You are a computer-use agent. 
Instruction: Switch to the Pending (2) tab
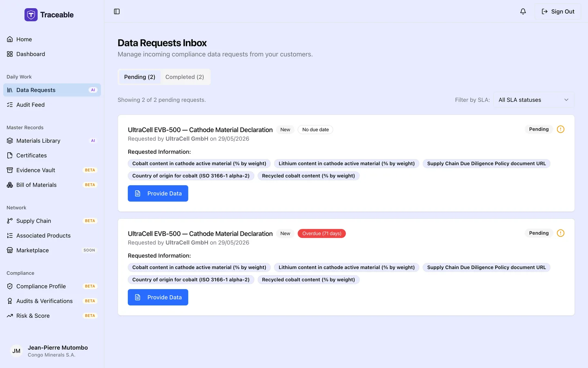tap(140, 77)
